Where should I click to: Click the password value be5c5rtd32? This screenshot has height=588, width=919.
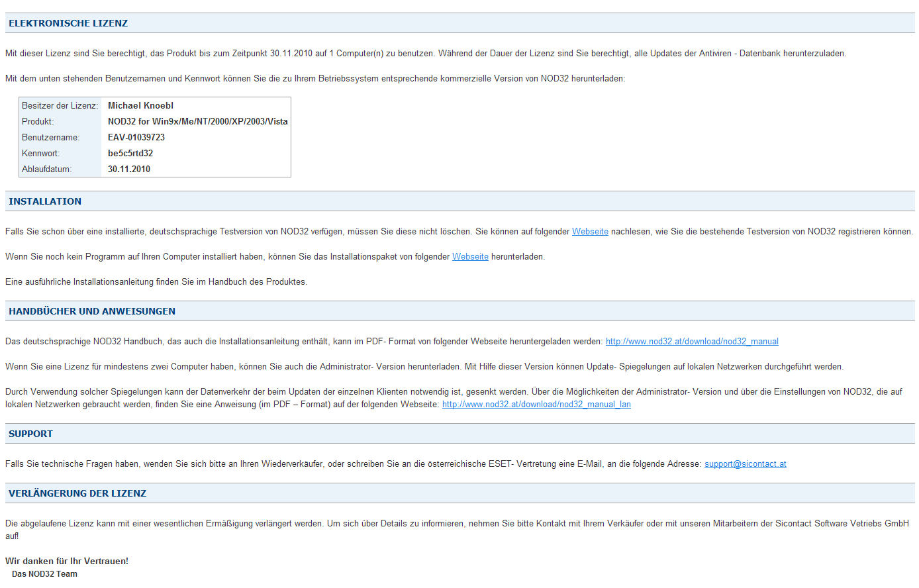pyautogui.click(x=130, y=153)
